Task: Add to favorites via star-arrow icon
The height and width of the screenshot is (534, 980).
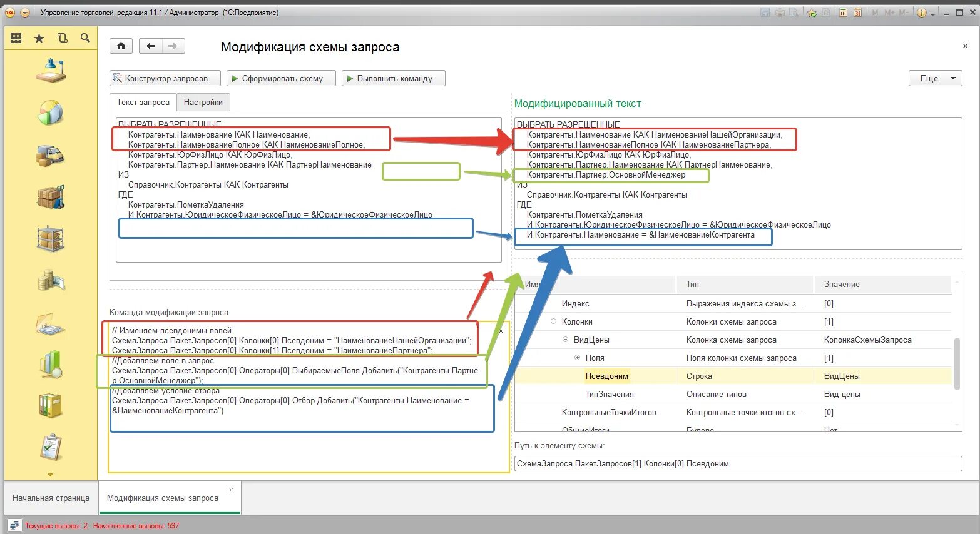Action: [x=812, y=12]
